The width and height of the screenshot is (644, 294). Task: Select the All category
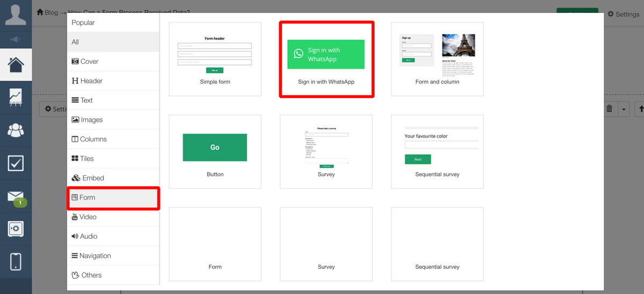pos(113,42)
